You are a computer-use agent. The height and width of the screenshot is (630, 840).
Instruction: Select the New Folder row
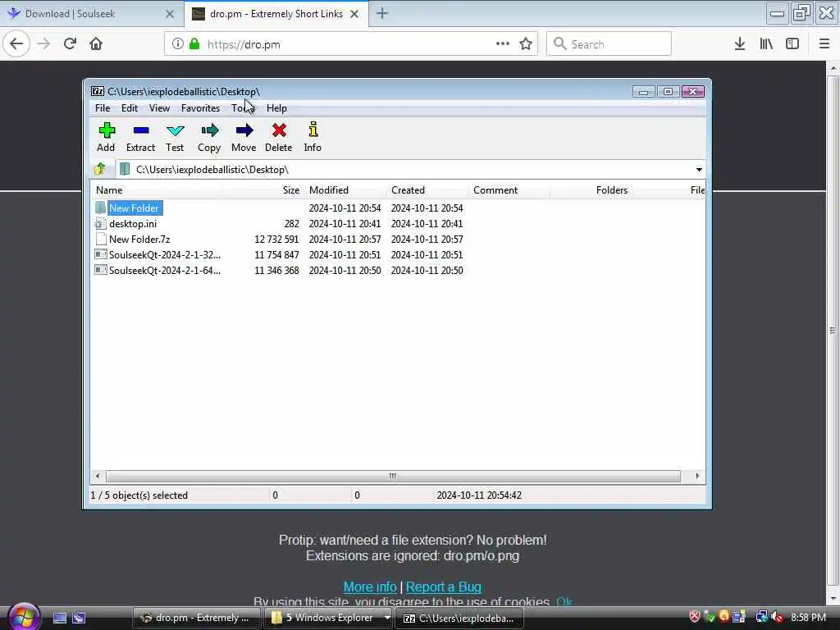[x=398, y=208]
